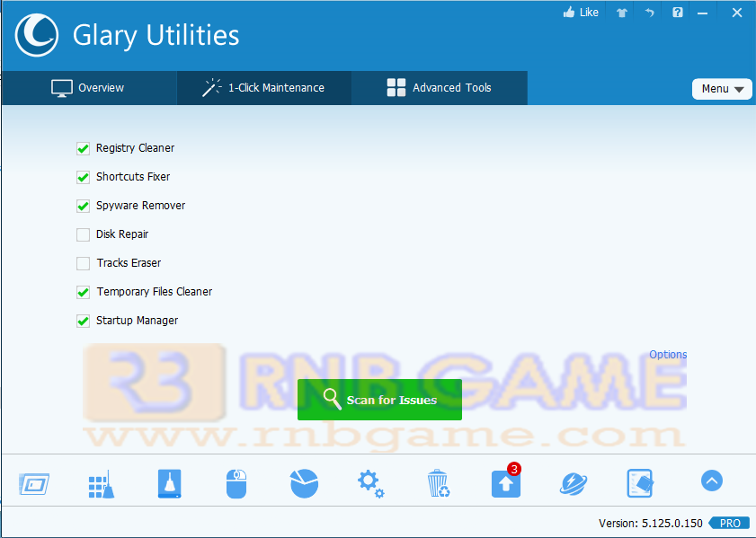756x538 pixels.
Task: Open the Advanced Tools tab
Action: pos(440,88)
